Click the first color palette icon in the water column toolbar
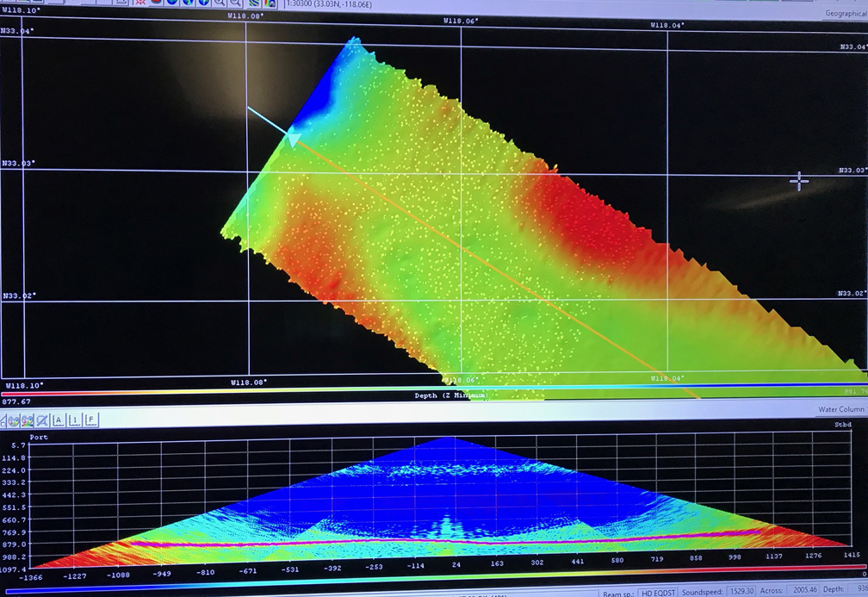The image size is (868, 597). point(13,421)
